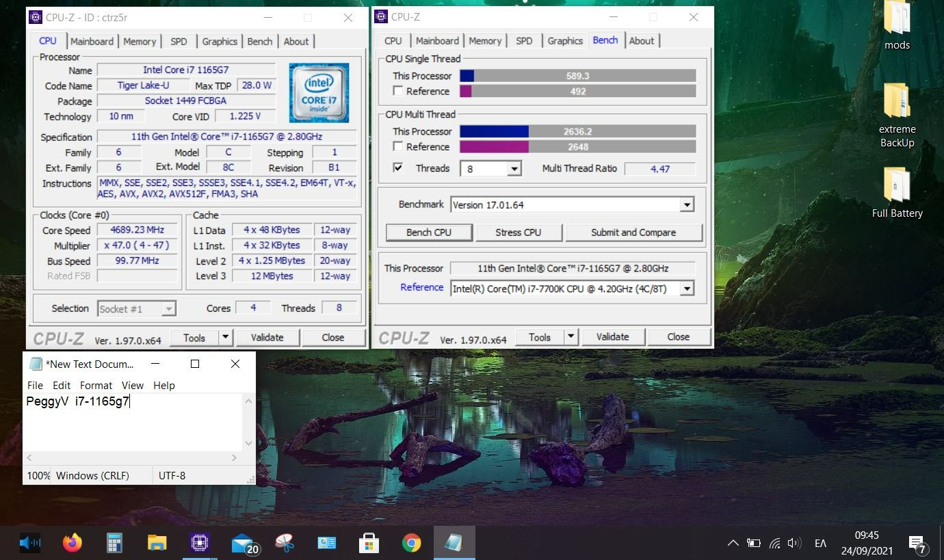The height and width of the screenshot is (560, 944).
Task: Click the UTF-8 status bar entry
Action: coord(172,475)
